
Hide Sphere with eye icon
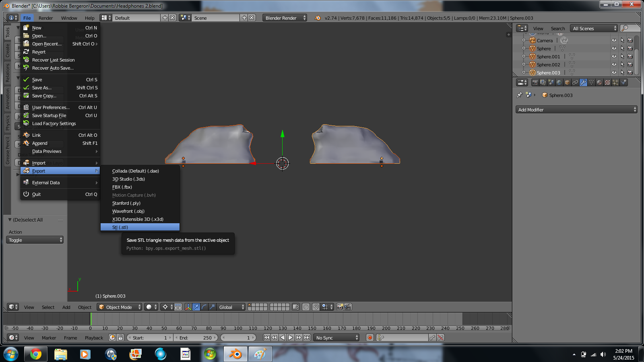[614, 48]
